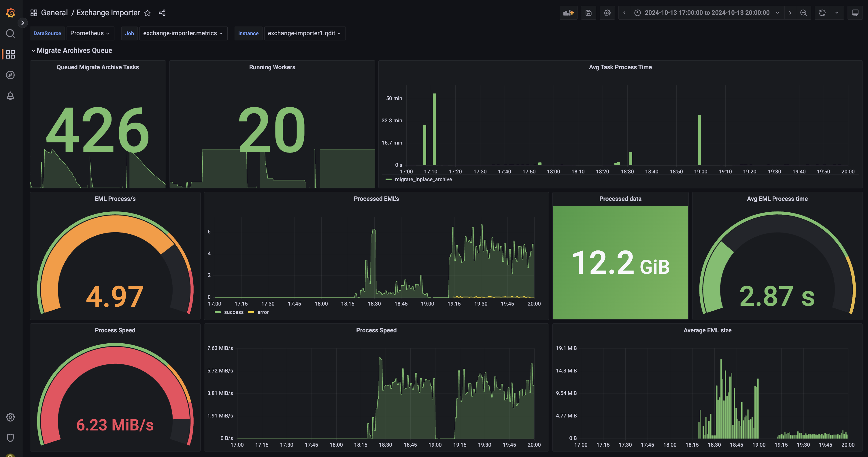Open the Alerting bell icon
868x457 pixels.
coord(10,96)
